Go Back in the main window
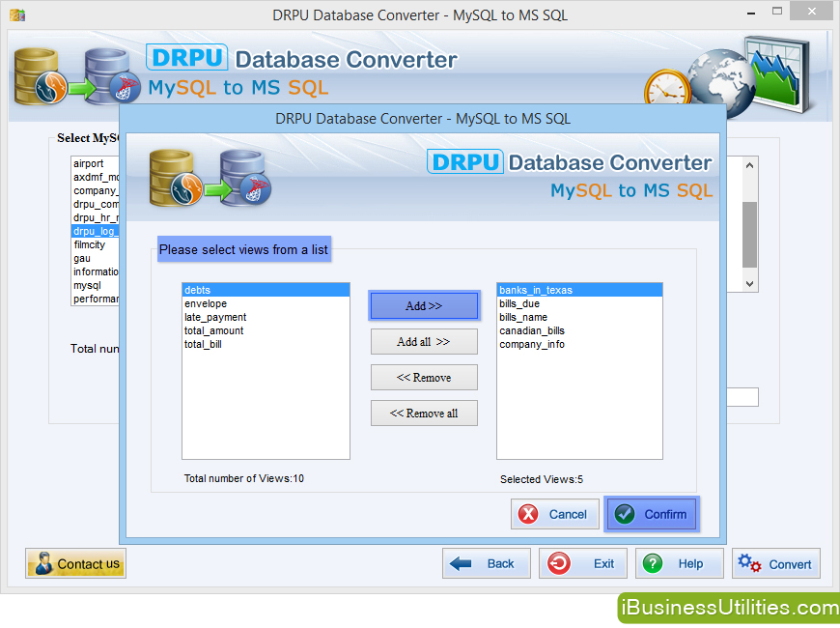Screen dimensions: 840x628 487,563
